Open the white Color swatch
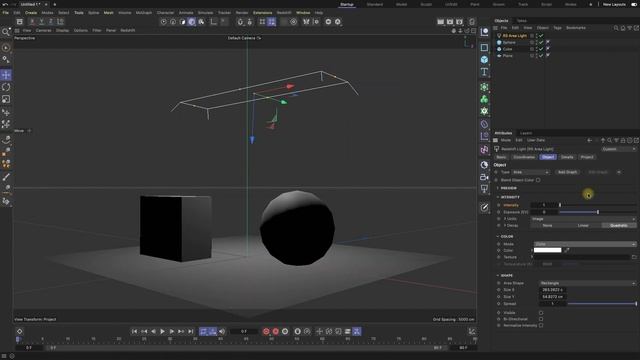Image resolution: width=640 pixels, height=360 pixels. (548, 250)
